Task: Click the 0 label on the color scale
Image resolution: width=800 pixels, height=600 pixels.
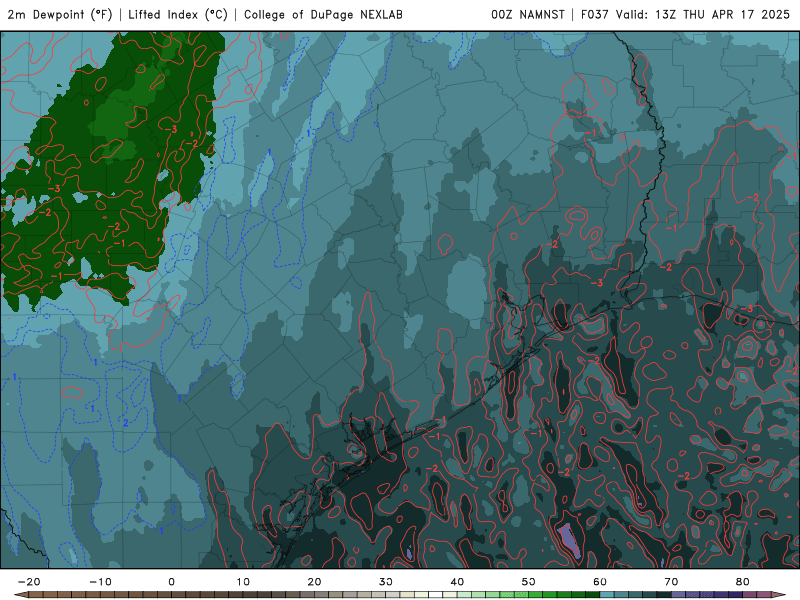Action: pyautogui.click(x=171, y=582)
